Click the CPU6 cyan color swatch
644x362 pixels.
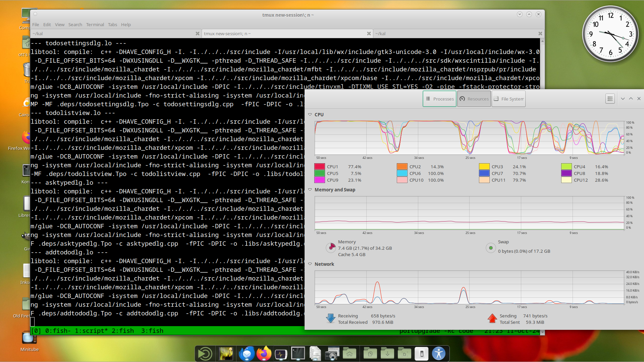coord(402,173)
